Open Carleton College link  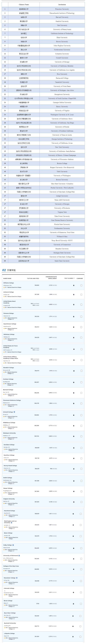8,379
